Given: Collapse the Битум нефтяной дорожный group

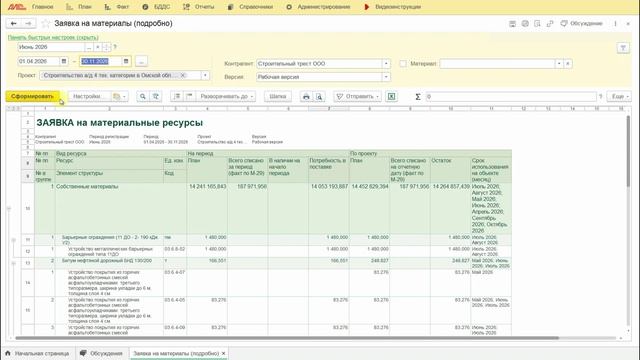Looking at the screenshot, I should click(13, 263).
